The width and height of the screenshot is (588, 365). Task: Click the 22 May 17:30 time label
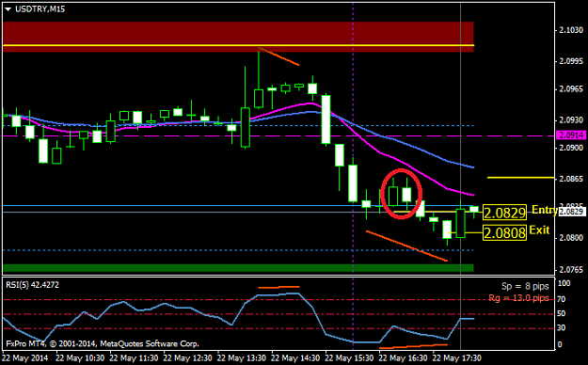(x=457, y=357)
